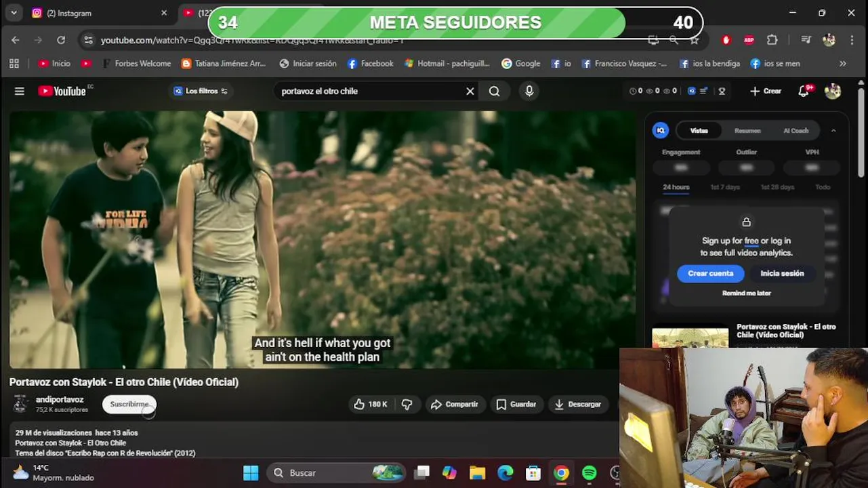Start voice search with the microphone icon
The width and height of the screenshot is (868, 488).
pyautogui.click(x=529, y=91)
